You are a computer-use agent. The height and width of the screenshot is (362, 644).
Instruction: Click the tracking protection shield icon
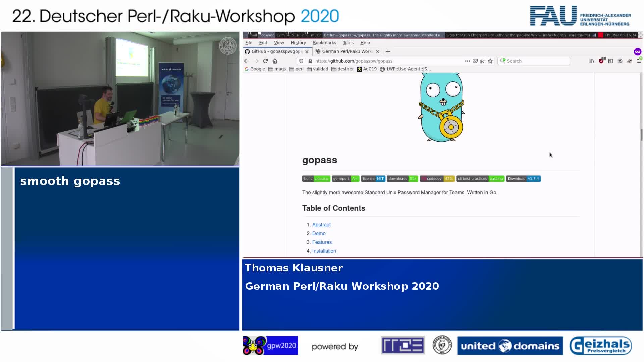coord(301,61)
